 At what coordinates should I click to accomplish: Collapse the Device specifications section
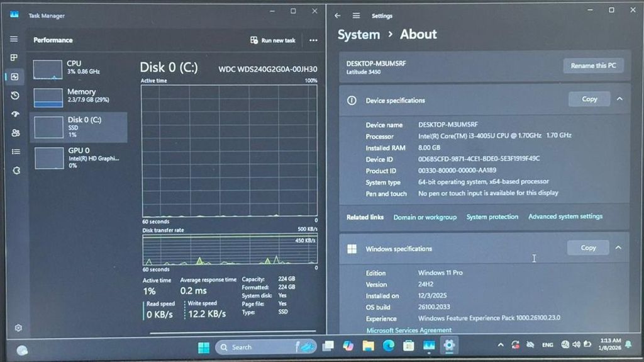[619, 99]
